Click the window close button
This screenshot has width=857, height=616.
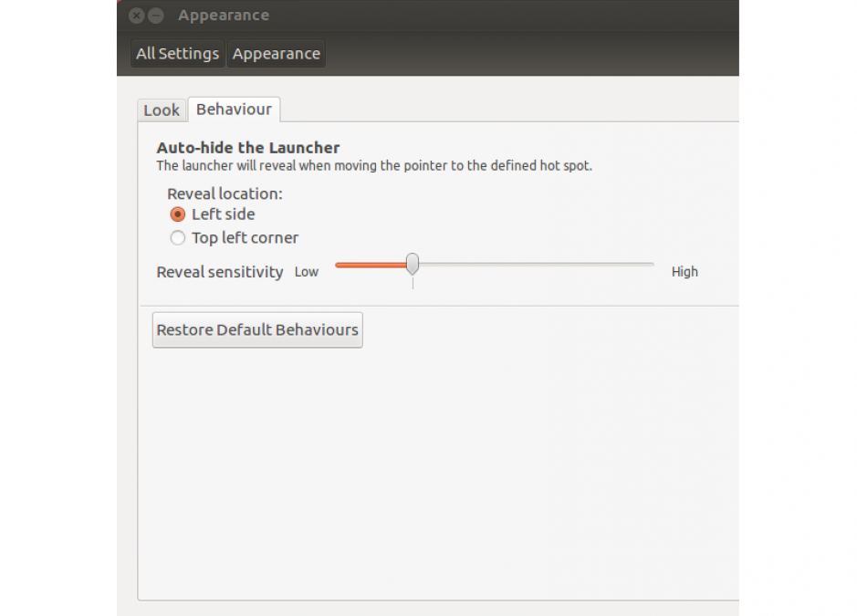137,16
